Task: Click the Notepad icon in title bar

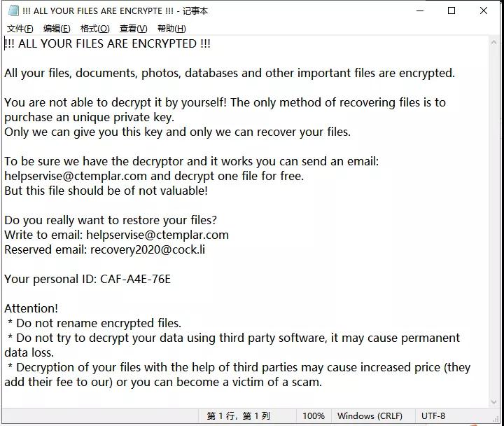Action: pyautogui.click(x=13, y=11)
